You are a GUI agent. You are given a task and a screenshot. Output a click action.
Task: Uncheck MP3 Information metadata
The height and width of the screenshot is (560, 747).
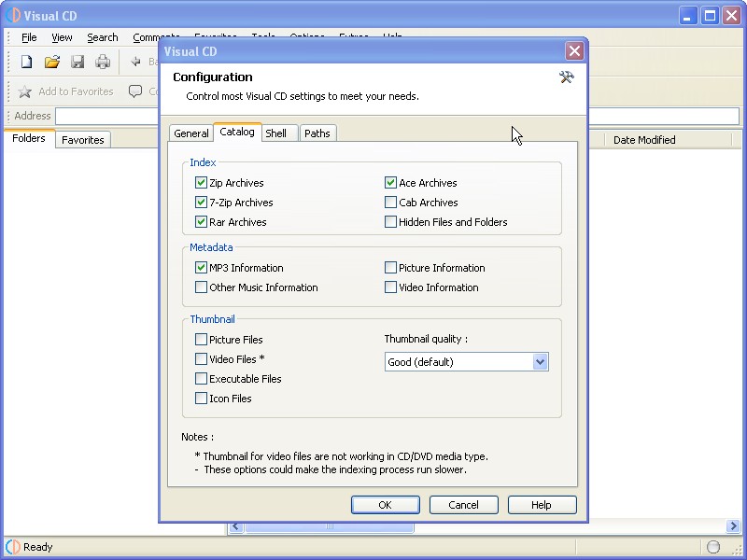[201, 267]
